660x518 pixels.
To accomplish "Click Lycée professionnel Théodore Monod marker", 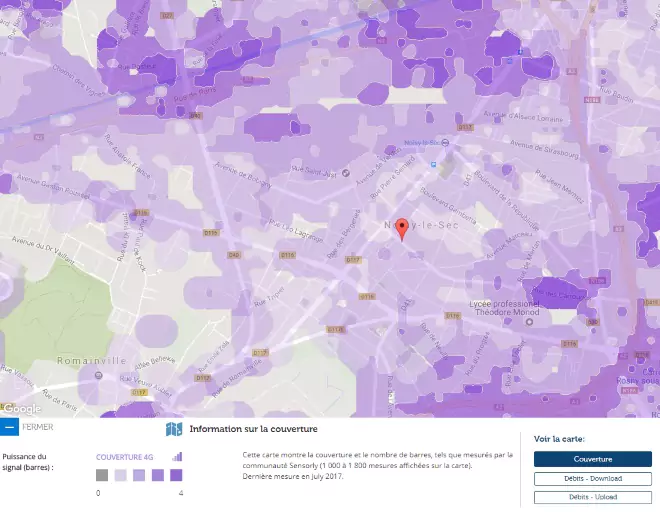I will pos(530,322).
